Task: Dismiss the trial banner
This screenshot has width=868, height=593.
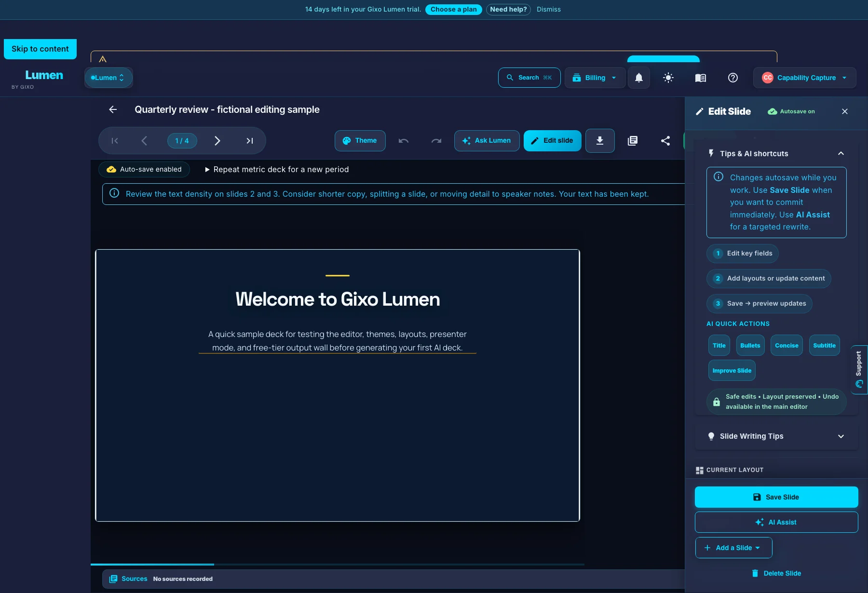Action: click(549, 9)
